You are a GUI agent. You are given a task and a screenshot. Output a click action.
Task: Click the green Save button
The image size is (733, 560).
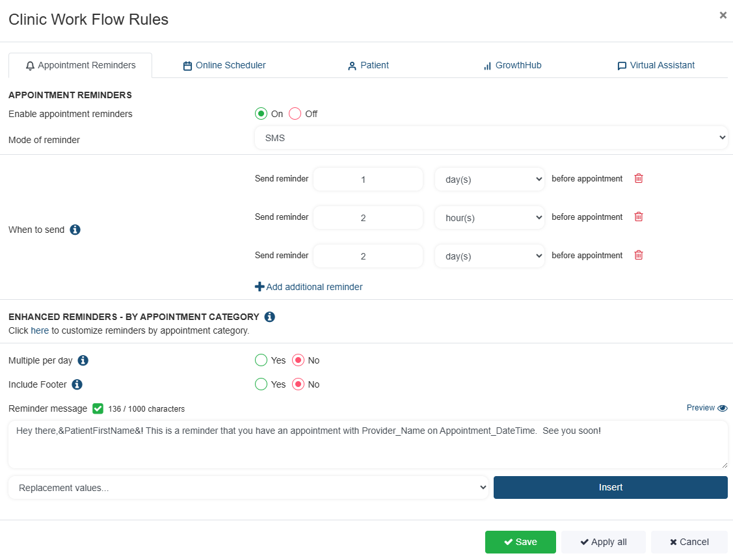tap(520, 542)
